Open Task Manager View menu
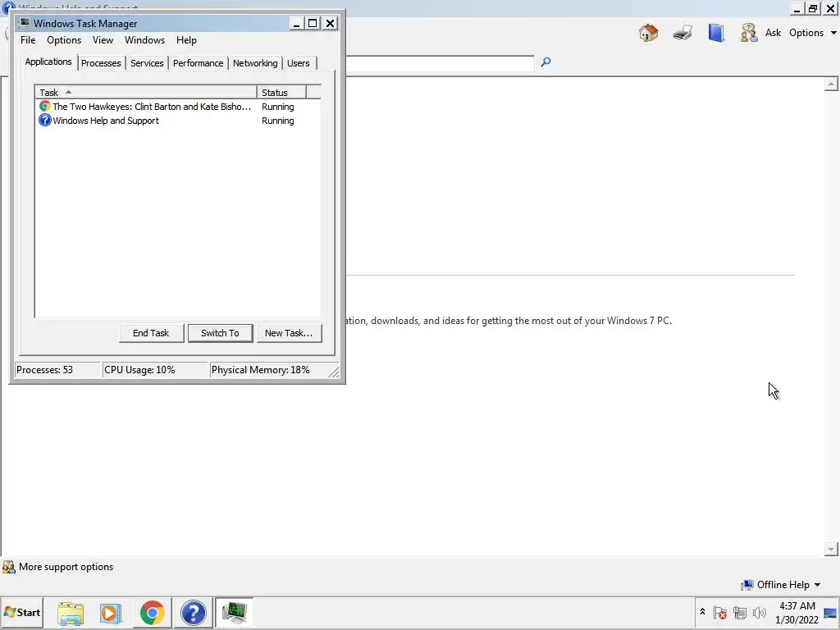The height and width of the screenshot is (630, 840). coord(103,40)
